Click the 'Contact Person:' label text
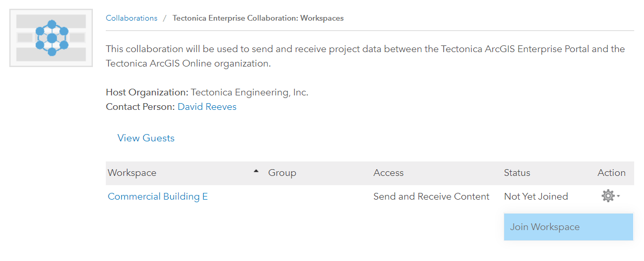 140,107
